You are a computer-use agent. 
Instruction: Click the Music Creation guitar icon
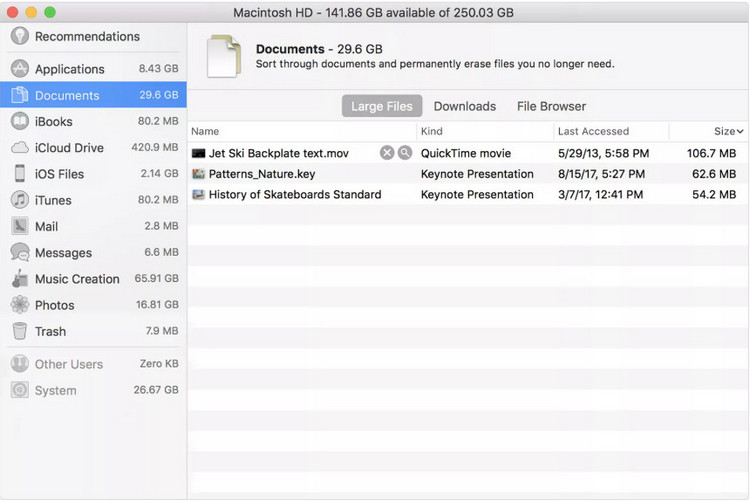pyautogui.click(x=20, y=278)
